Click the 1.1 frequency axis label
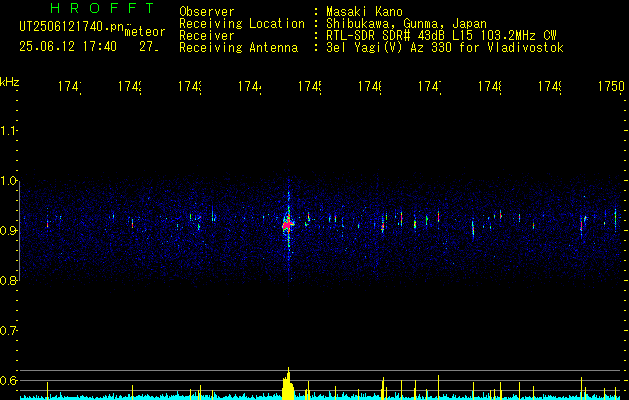Image resolution: width=629 pixels, height=400 pixels. 8,130
